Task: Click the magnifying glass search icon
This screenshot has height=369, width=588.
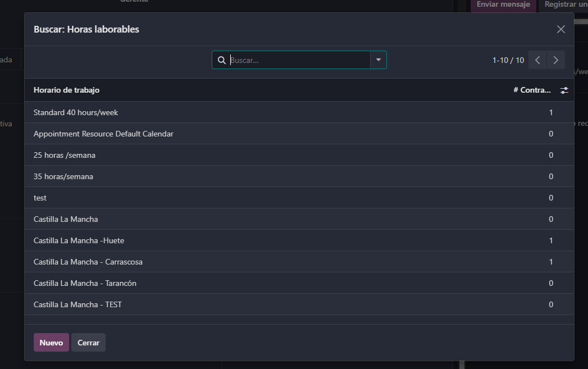Action: coord(222,60)
